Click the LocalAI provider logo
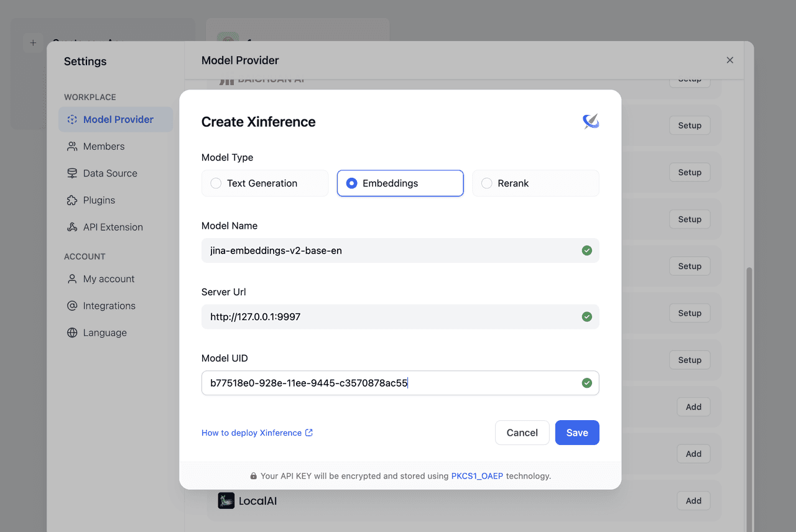Screen dimensions: 796x532 click(226, 500)
